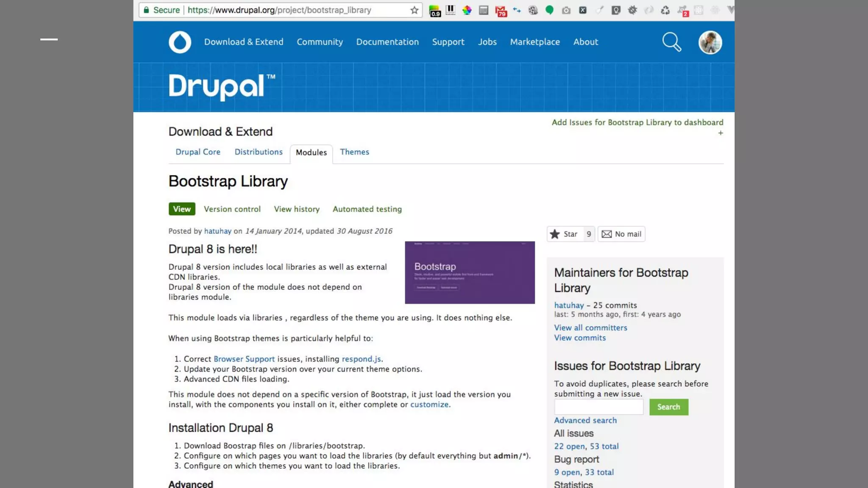Click the No mail envelope button
The width and height of the screenshot is (868, 488).
pos(621,234)
